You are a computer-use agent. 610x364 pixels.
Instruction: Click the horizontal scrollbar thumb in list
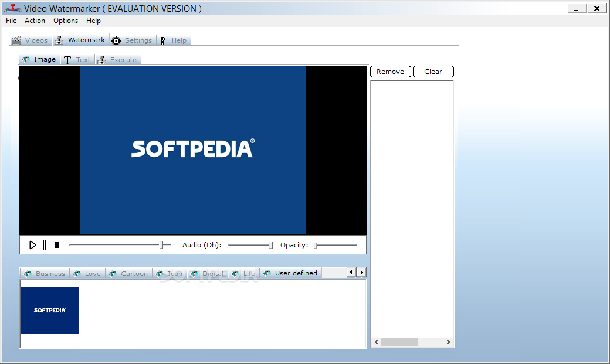[399, 342]
